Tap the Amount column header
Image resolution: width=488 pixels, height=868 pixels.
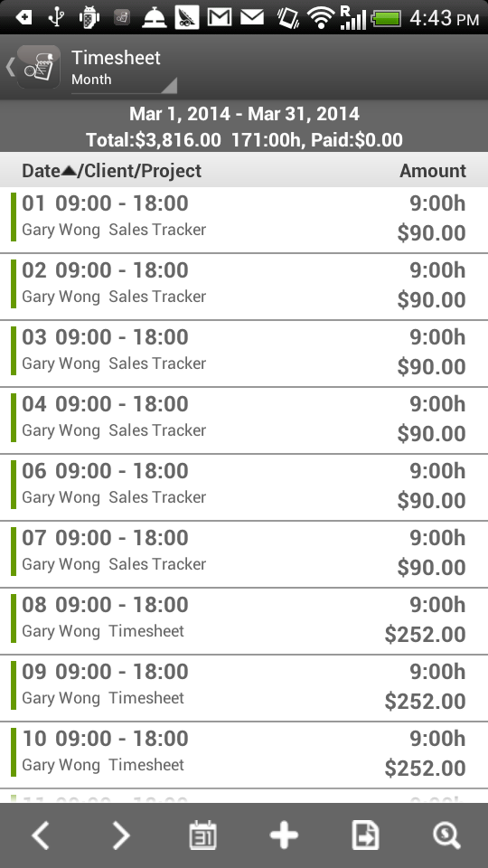click(x=433, y=171)
